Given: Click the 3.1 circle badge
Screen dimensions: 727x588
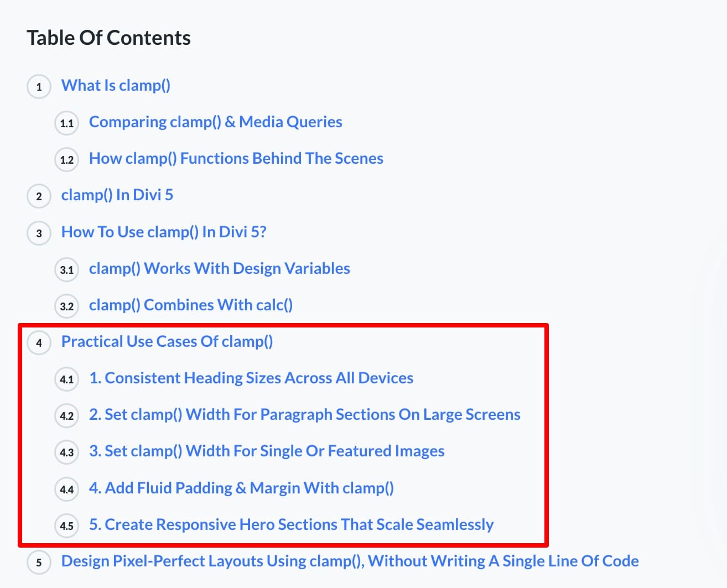Looking at the screenshot, I should click(x=66, y=270).
